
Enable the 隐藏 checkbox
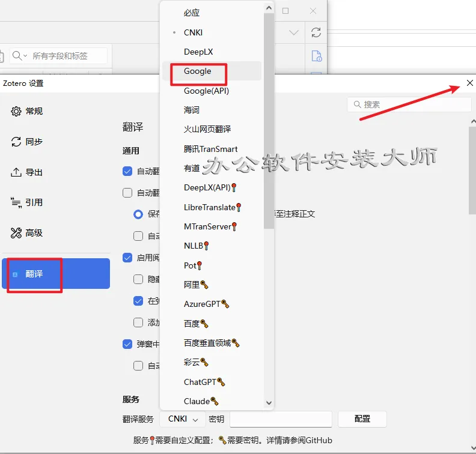[138, 279]
